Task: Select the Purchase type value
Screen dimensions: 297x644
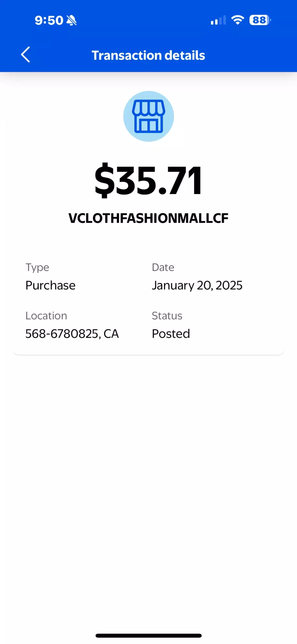Action: [50, 285]
